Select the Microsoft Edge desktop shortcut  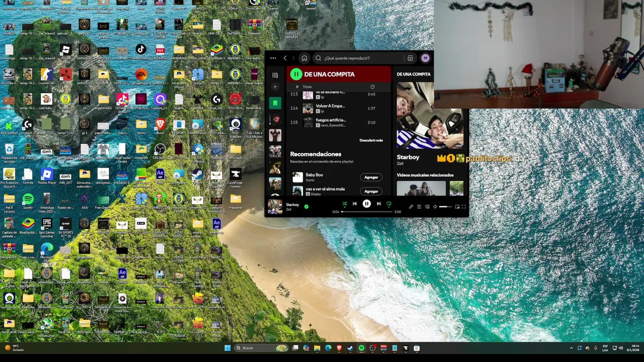click(47, 251)
